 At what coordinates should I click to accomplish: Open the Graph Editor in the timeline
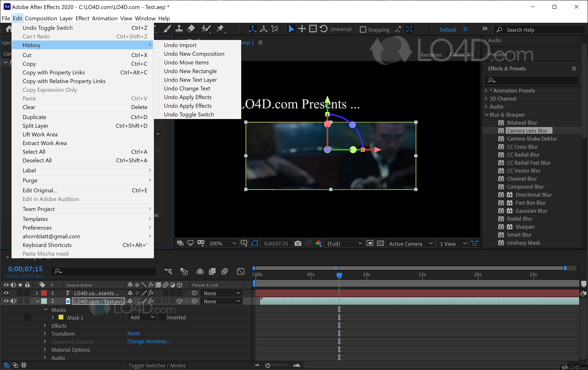click(x=240, y=271)
